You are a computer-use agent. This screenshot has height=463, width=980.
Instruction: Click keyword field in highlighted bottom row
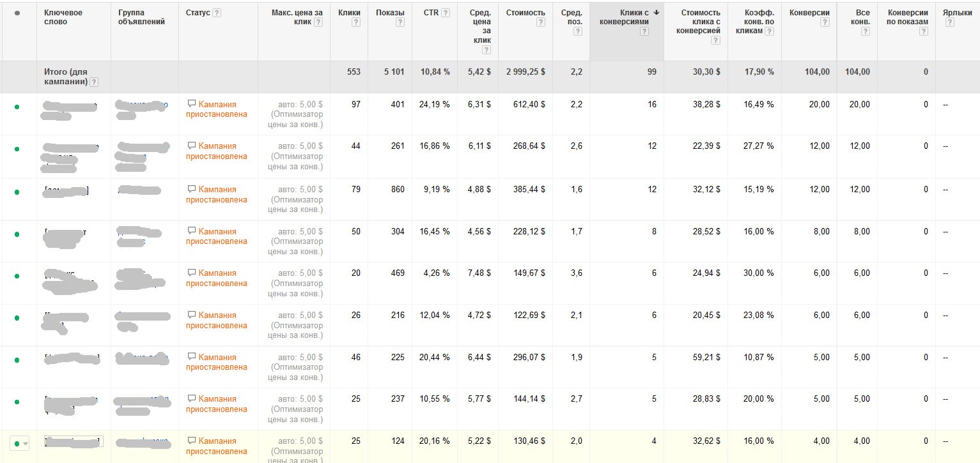(x=73, y=441)
